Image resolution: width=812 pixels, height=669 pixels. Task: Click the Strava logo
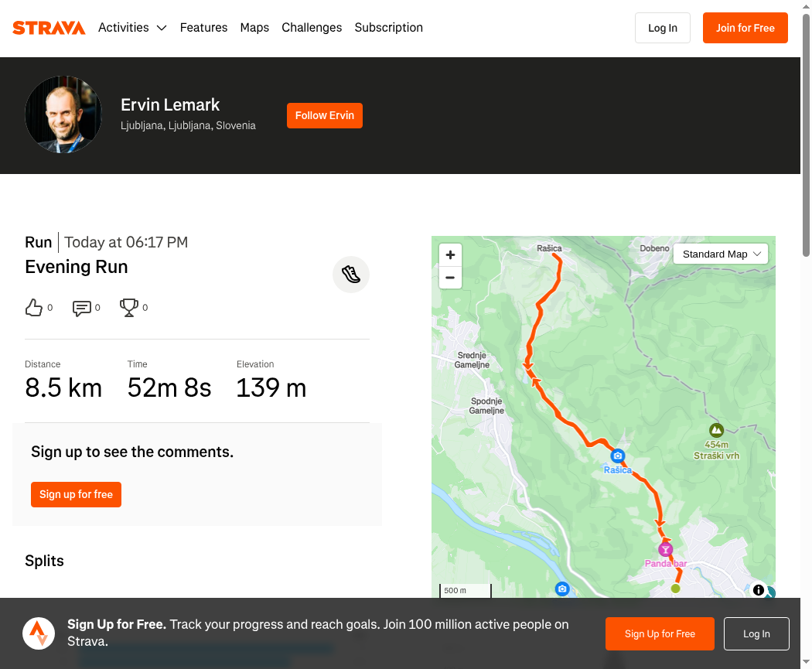pyautogui.click(x=49, y=27)
